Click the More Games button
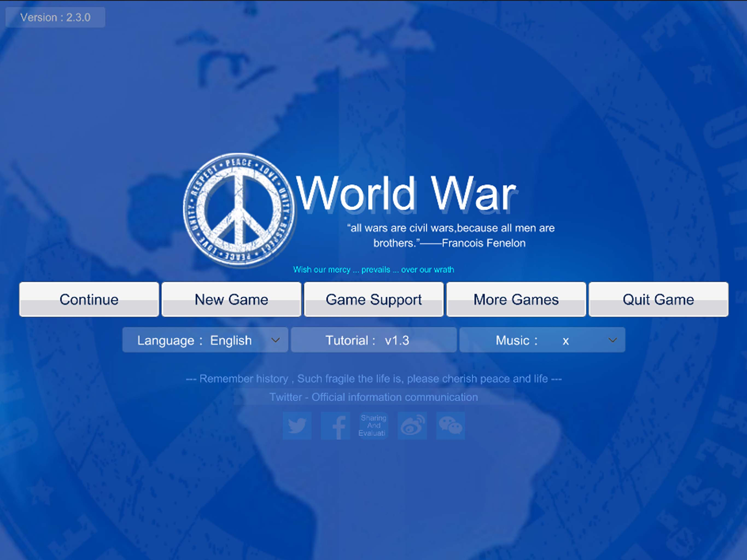This screenshot has width=747, height=560. tap(516, 300)
